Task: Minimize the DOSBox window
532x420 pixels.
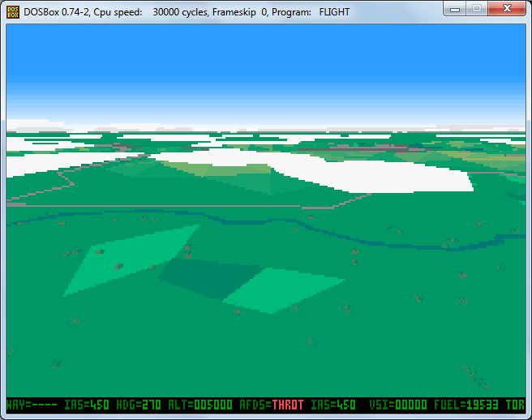Action: [455, 9]
